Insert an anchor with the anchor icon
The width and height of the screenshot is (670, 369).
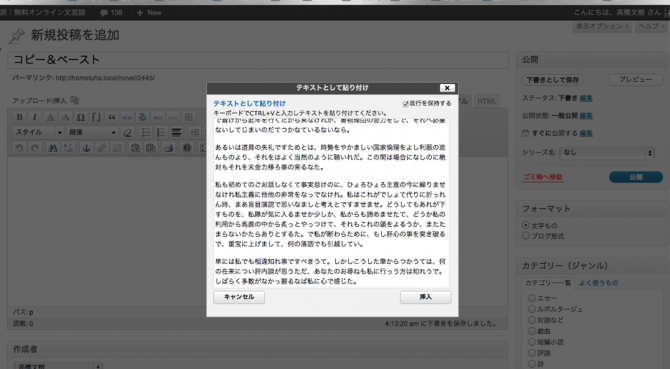pyautogui.click(x=86, y=148)
